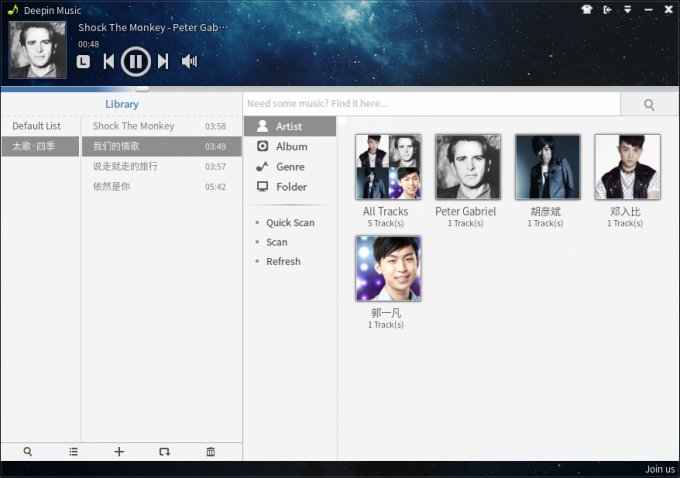
Task: Click the Join us link
Action: [660, 469]
